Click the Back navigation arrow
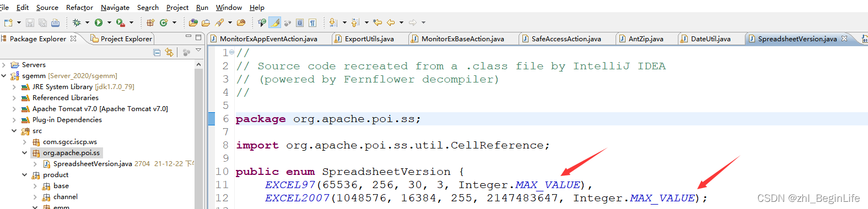 391,23
